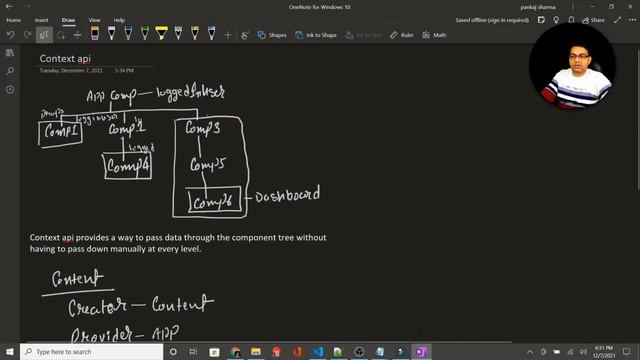Click the Undo arrow in the toolbar

11,35
